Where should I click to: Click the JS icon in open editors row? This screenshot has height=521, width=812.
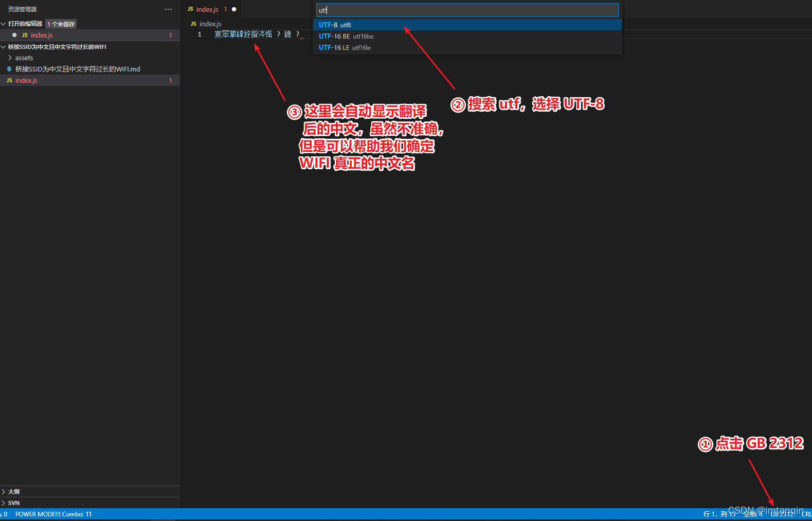pyautogui.click(x=25, y=35)
